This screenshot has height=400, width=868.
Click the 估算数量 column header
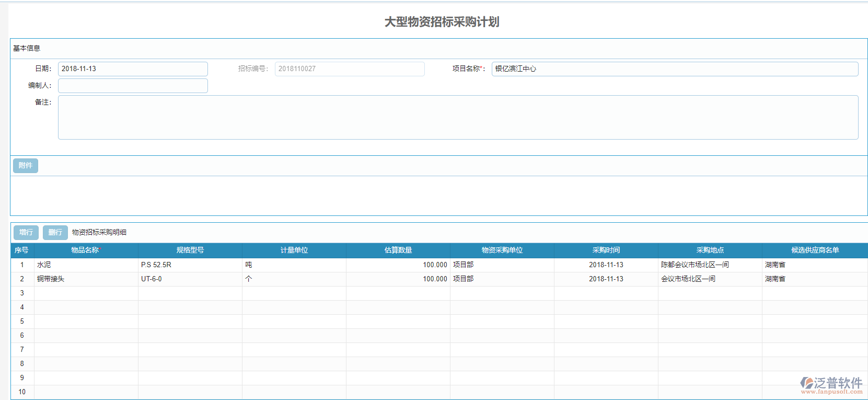coord(398,250)
